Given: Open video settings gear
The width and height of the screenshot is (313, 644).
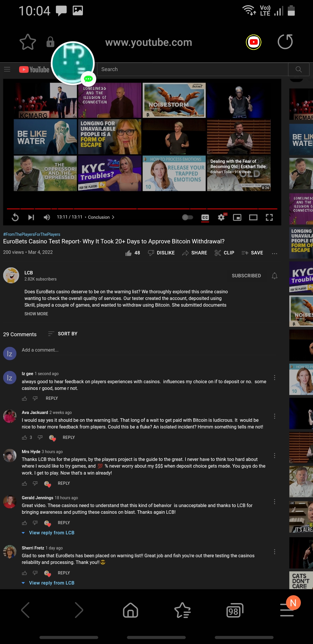Looking at the screenshot, I should click(221, 217).
